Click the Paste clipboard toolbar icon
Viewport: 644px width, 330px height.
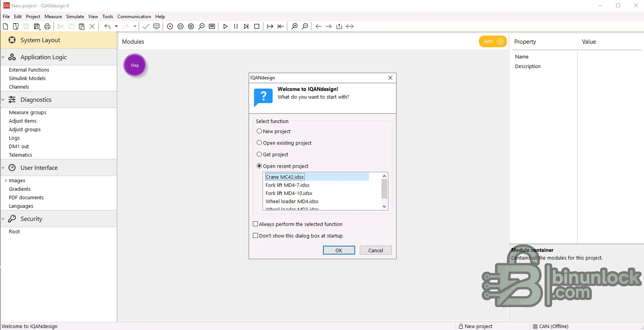(x=82, y=26)
